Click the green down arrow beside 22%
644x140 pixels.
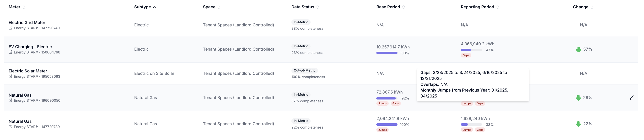[x=578, y=124]
